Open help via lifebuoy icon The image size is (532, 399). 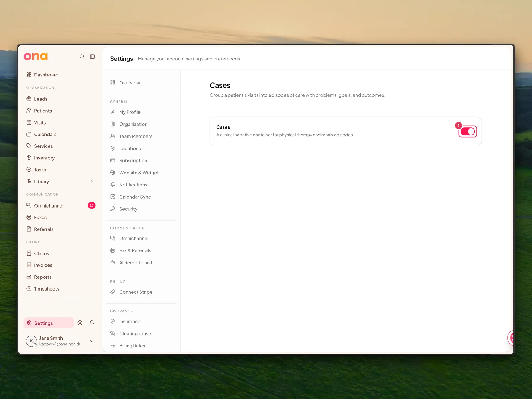coord(80,323)
